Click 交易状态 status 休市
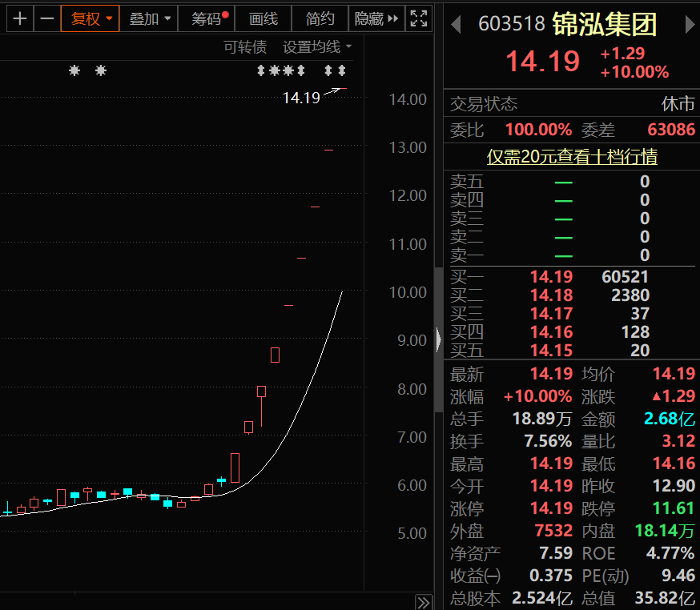This screenshot has width=700, height=610. click(678, 104)
